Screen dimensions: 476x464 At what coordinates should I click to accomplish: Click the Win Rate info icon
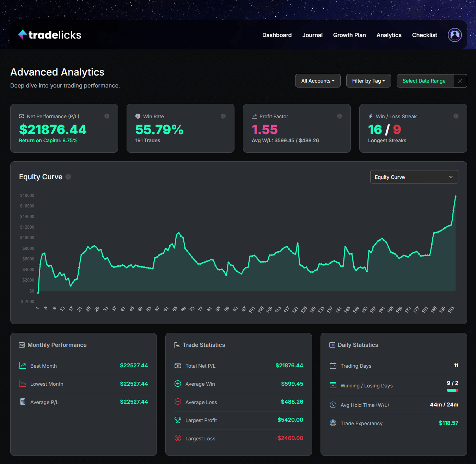click(x=223, y=116)
